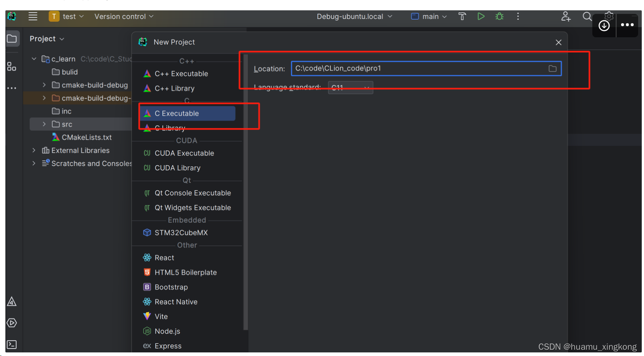The width and height of the screenshot is (644, 356).
Task: Select C Executable project type
Action: tap(187, 114)
